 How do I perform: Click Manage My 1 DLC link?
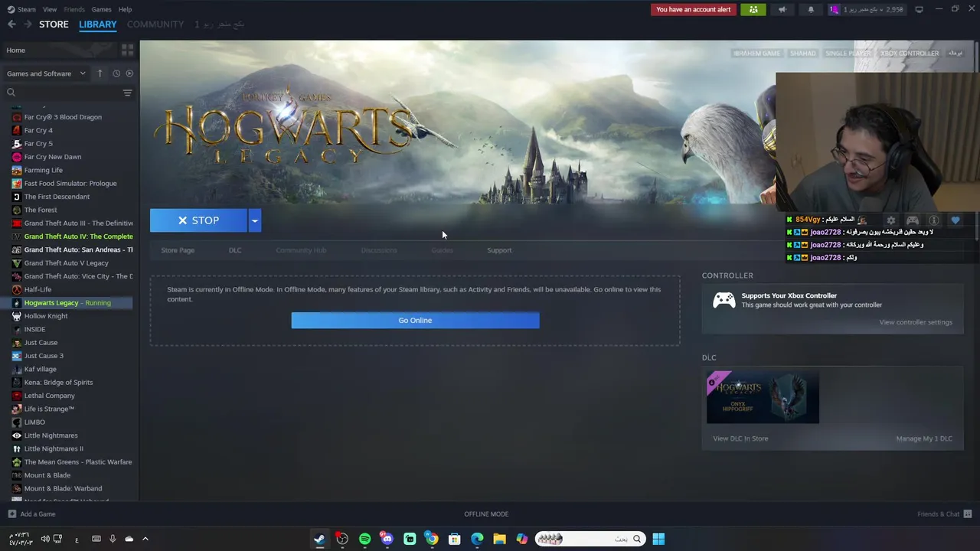click(924, 439)
